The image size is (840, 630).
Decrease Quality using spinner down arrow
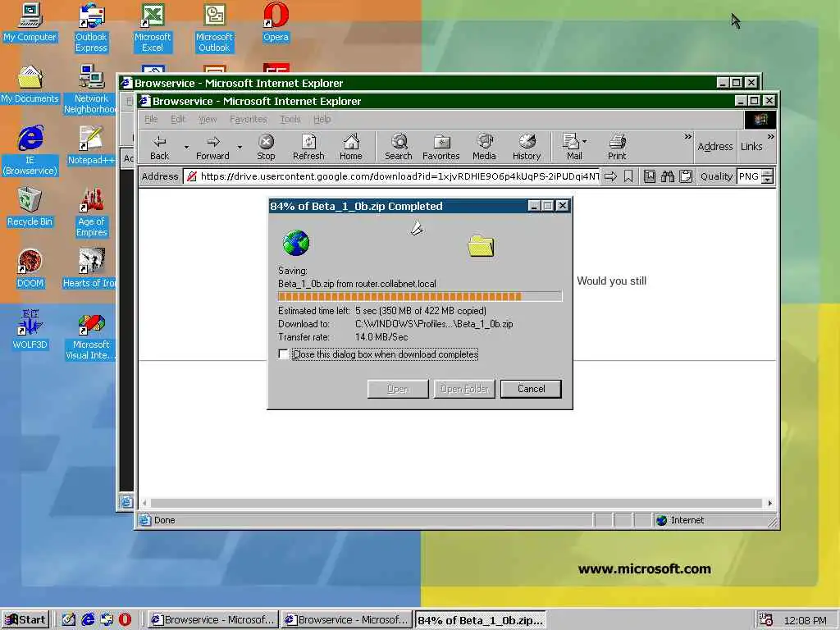tap(768, 180)
